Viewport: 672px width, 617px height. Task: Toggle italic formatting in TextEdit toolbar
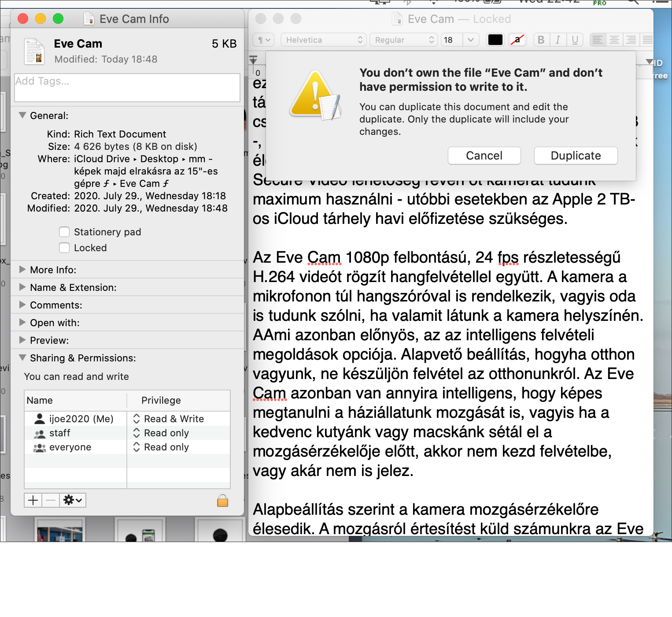[558, 40]
